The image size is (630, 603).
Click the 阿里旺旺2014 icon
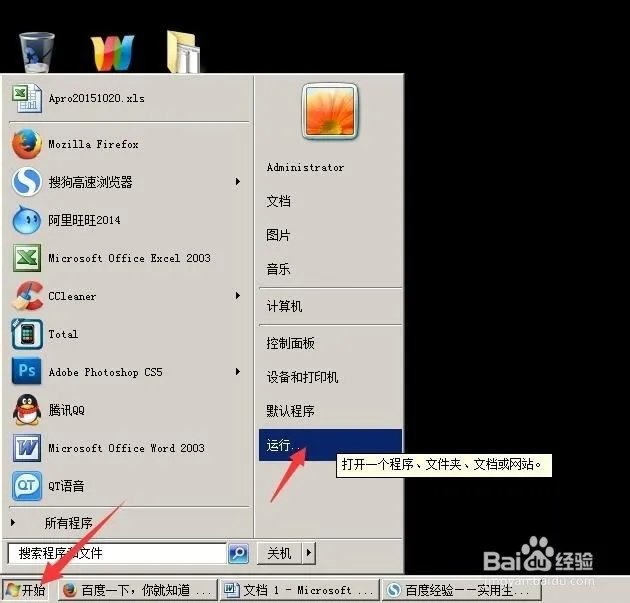click(27, 220)
